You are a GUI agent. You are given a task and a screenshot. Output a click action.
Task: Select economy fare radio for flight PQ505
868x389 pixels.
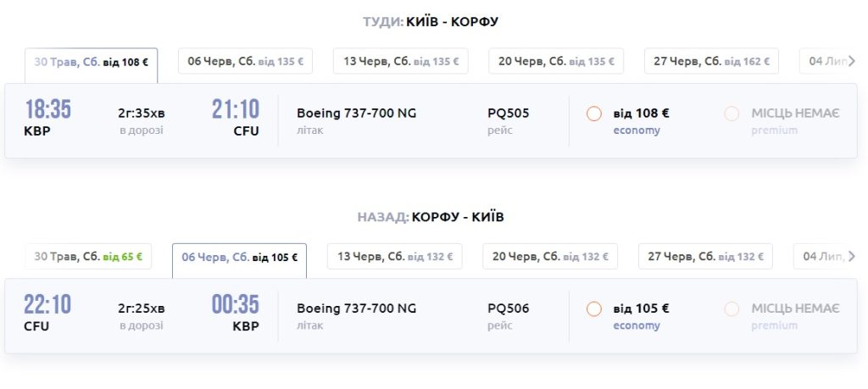(594, 114)
